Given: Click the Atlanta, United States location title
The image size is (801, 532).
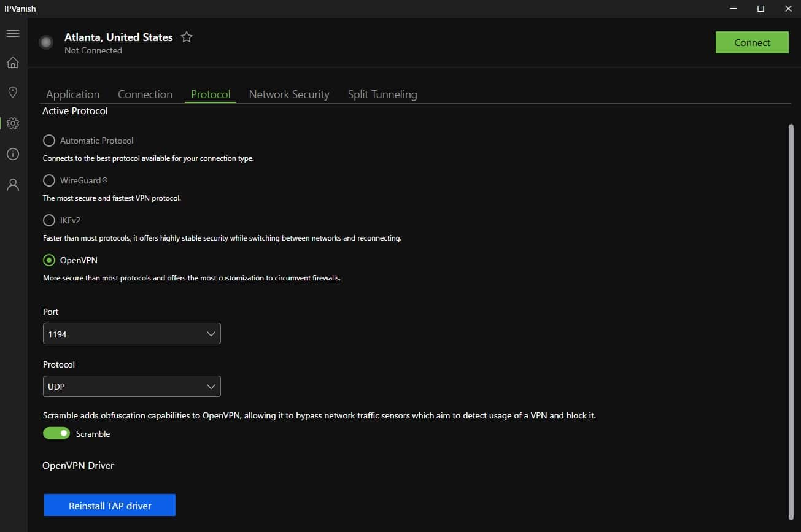Looking at the screenshot, I should point(118,37).
